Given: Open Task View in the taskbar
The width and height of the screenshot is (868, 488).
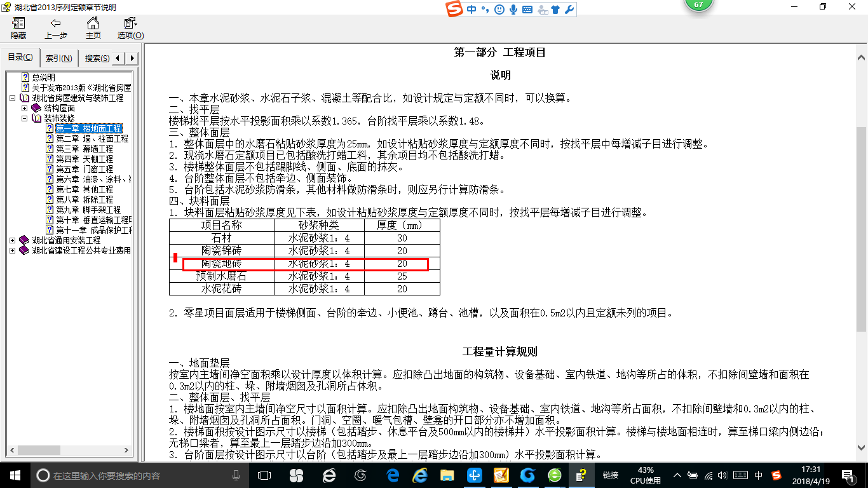Looking at the screenshot, I should pos(264,475).
